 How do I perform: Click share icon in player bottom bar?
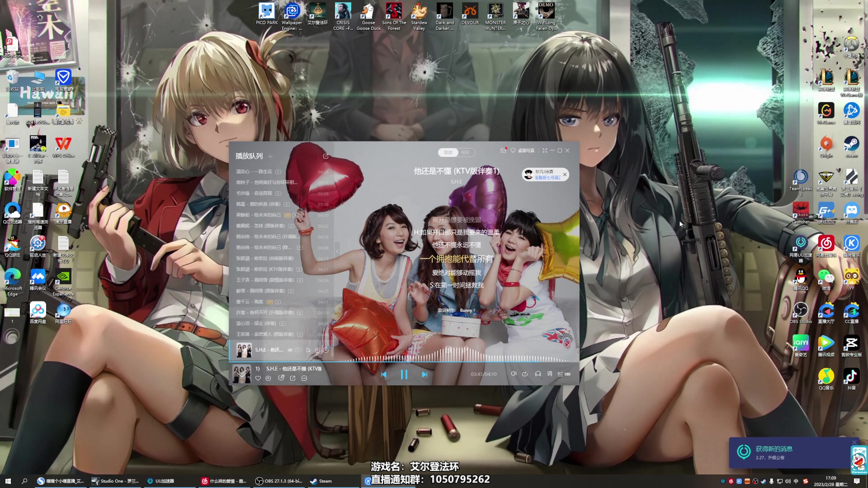coord(292,378)
